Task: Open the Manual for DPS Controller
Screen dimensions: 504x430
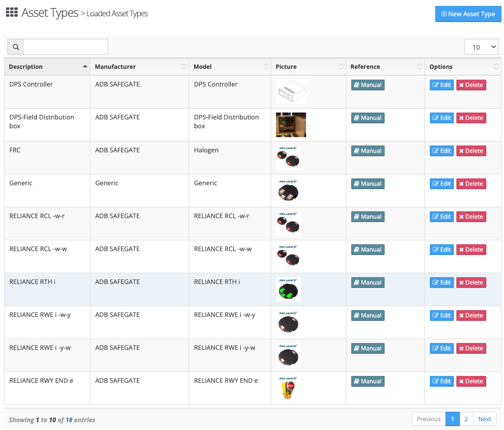Action: pyautogui.click(x=368, y=85)
